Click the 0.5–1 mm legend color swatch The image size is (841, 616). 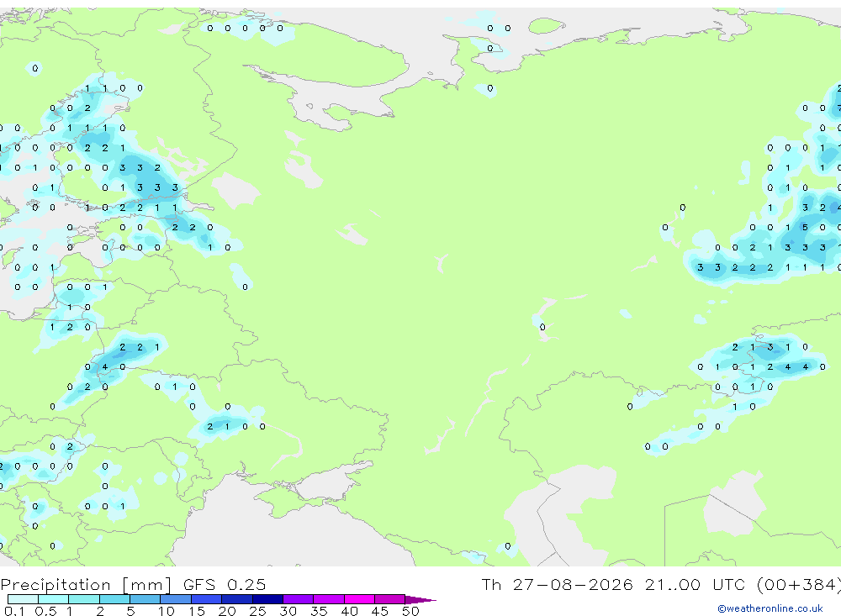pyautogui.click(x=54, y=599)
